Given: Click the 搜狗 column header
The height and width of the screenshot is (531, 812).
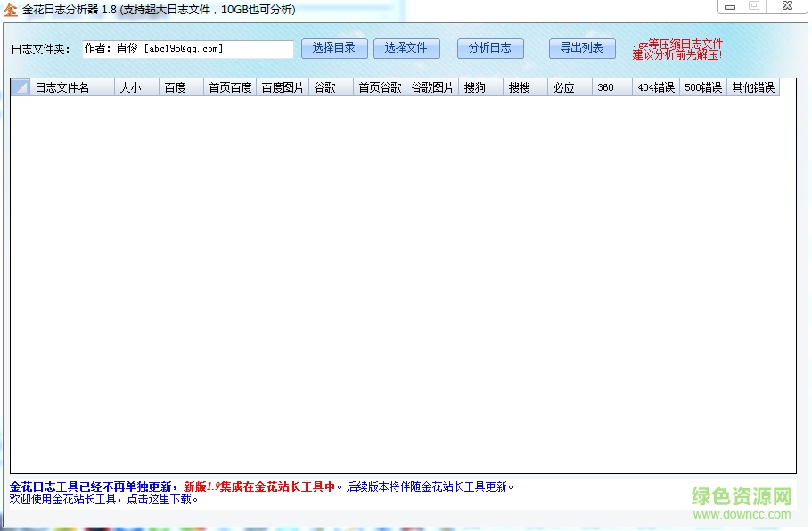Looking at the screenshot, I should [480, 86].
